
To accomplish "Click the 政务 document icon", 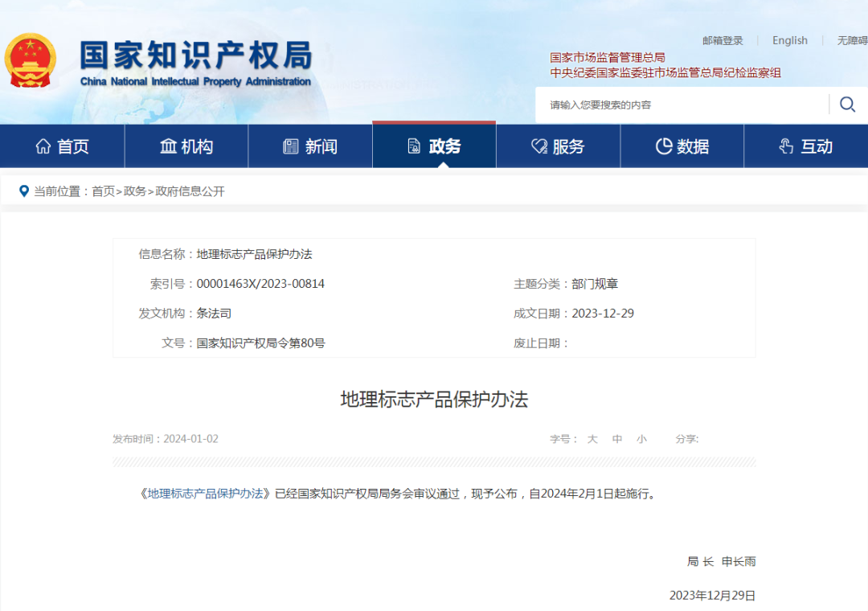I will [413, 146].
